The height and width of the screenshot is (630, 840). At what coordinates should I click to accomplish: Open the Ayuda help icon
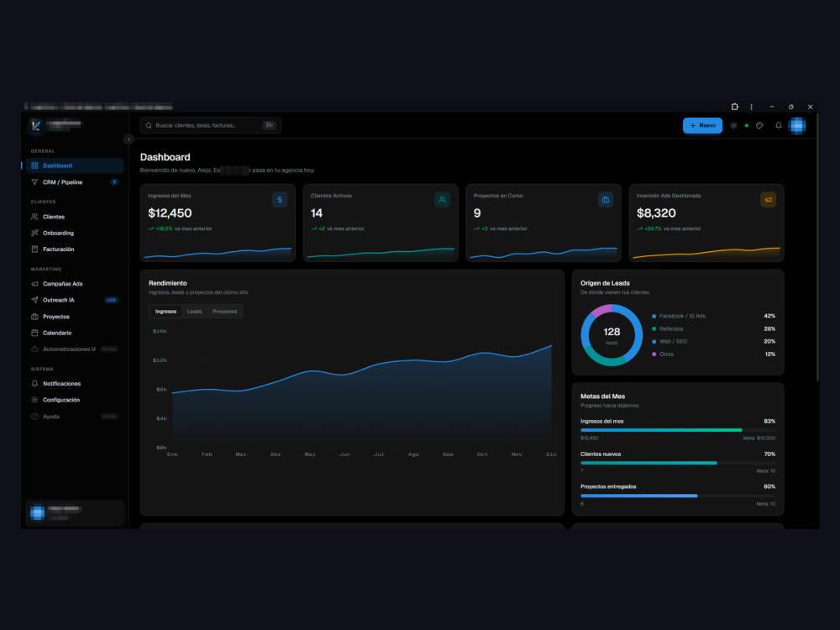(34, 417)
